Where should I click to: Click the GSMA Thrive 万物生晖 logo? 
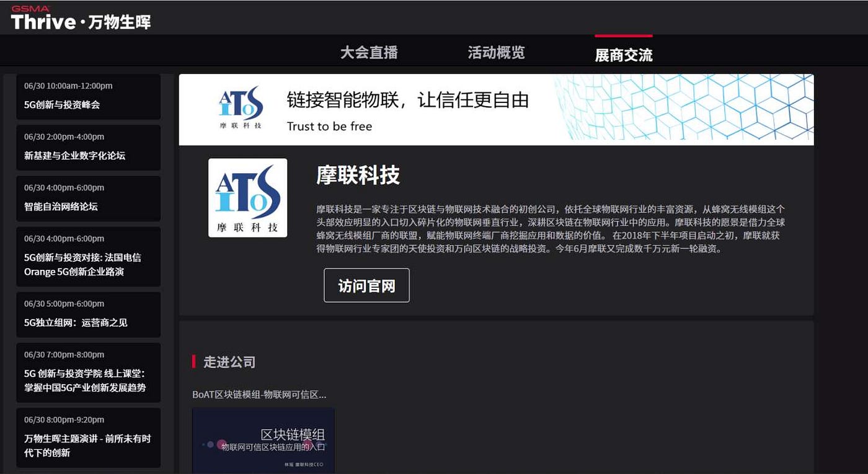click(81, 18)
